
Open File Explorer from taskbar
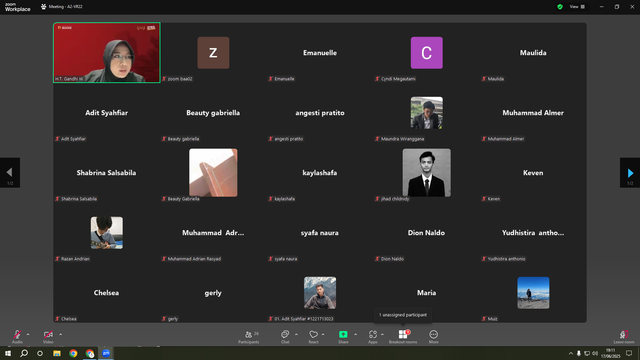pyautogui.click(x=57, y=353)
